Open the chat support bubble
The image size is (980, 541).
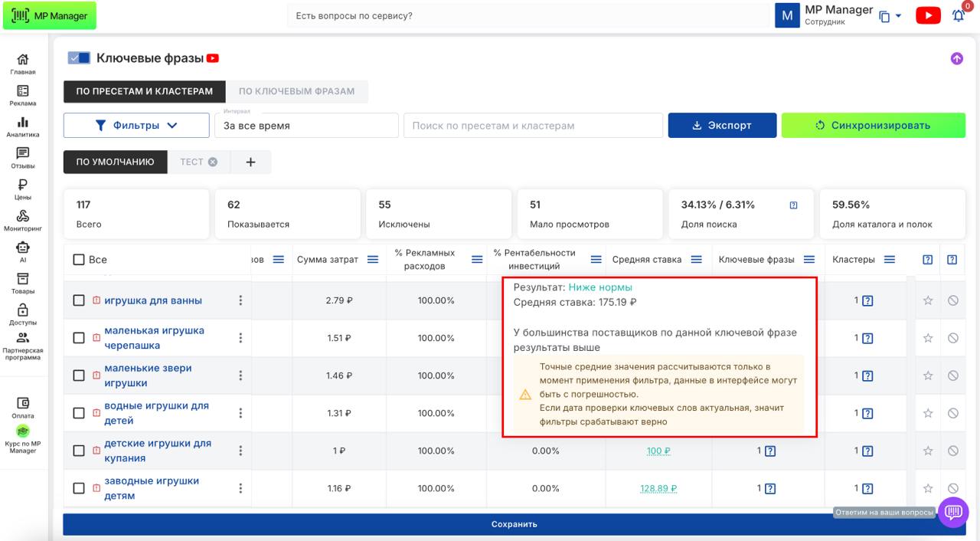(953, 512)
